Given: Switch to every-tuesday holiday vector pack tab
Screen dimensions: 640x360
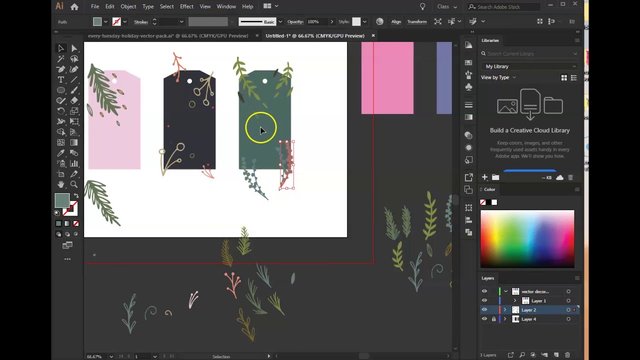Looking at the screenshot, I should [x=168, y=36].
